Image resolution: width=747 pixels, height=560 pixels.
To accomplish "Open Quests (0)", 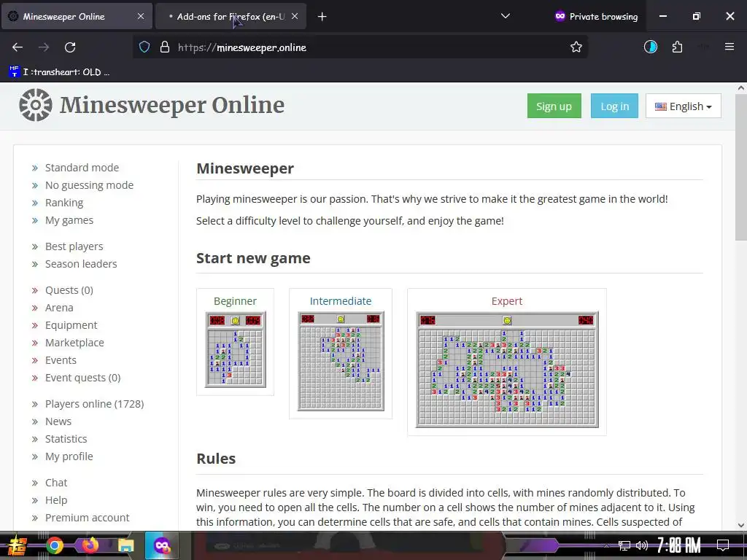I will coord(69,290).
